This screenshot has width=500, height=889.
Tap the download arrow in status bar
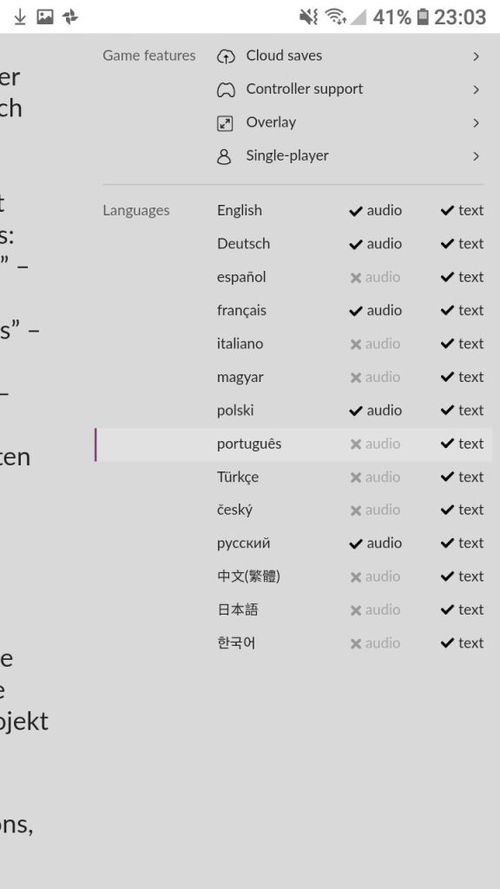[20, 17]
